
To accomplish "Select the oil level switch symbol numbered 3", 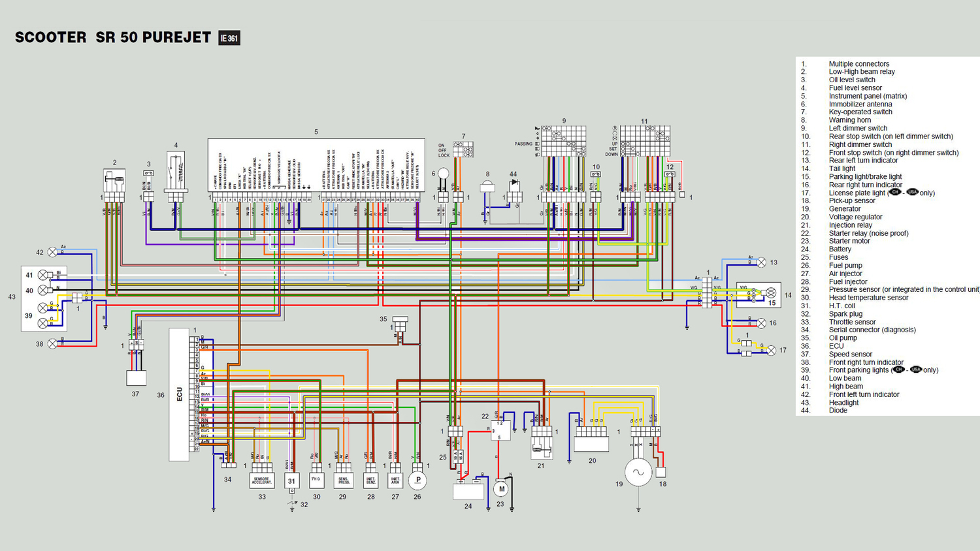I will (148, 174).
